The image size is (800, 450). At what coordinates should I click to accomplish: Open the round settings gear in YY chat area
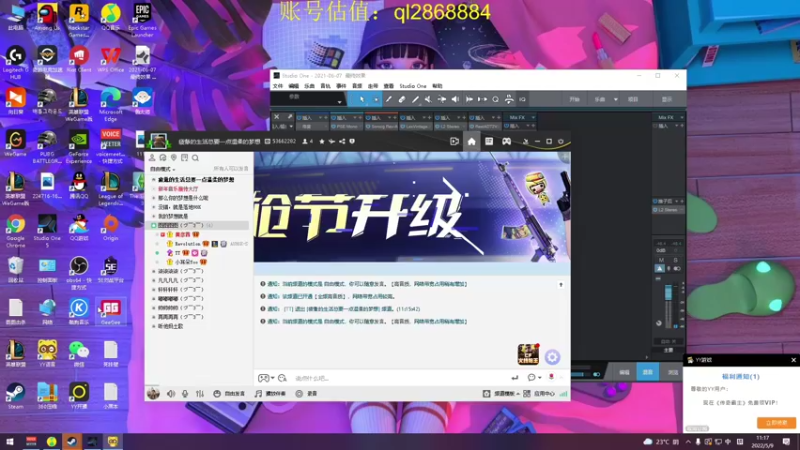(552, 357)
